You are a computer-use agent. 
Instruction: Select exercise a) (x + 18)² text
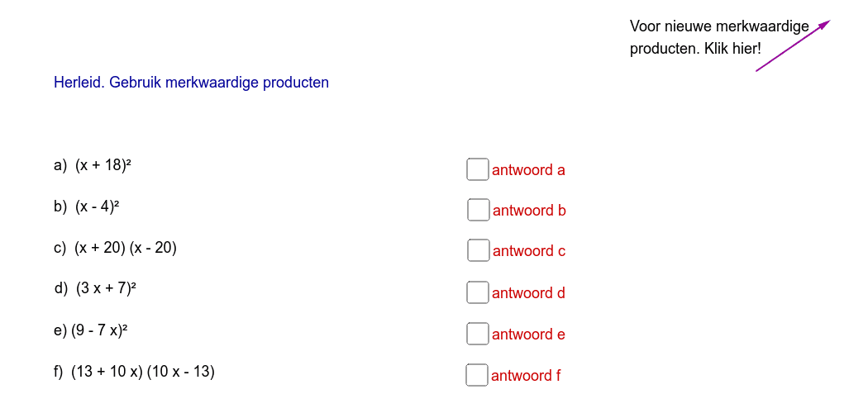coord(93,165)
